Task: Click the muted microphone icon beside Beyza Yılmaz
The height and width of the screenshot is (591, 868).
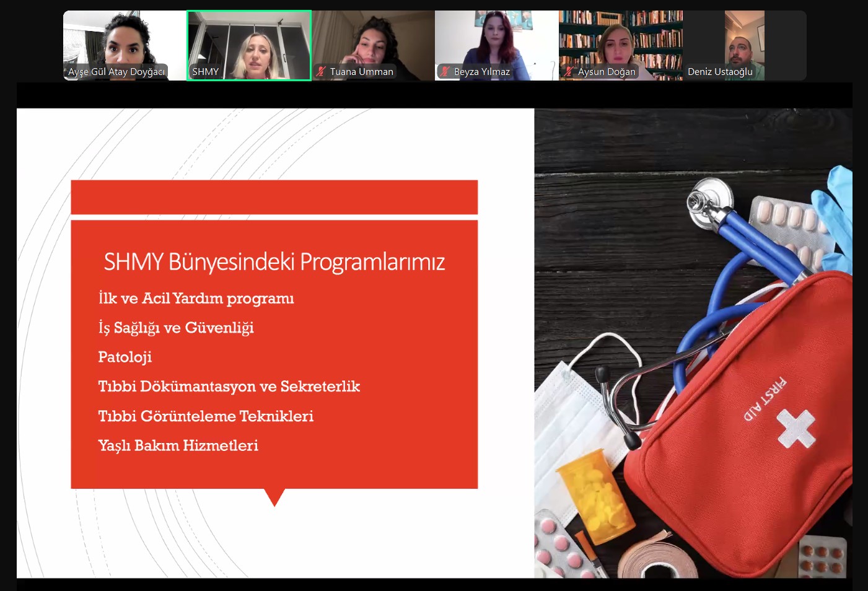Action: pyautogui.click(x=445, y=71)
